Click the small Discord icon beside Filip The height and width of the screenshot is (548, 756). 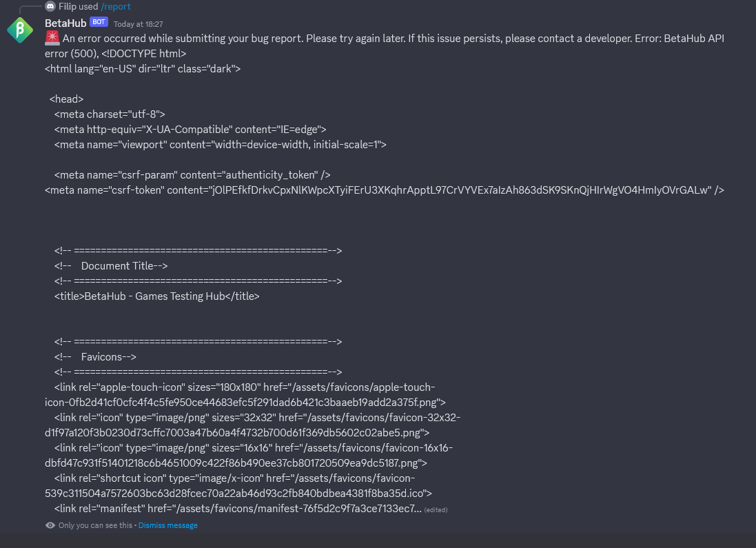click(50, 7)
